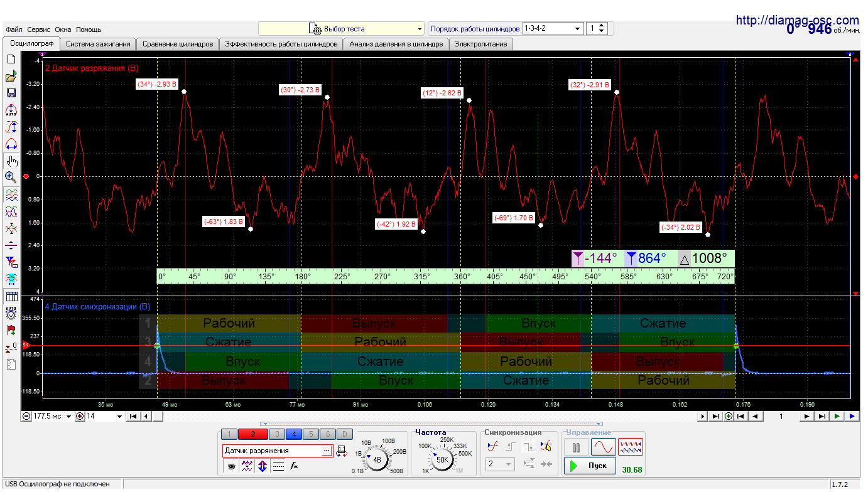Select the Осциллограф tab
868x492 pixels.
click(x=31, y=43)
